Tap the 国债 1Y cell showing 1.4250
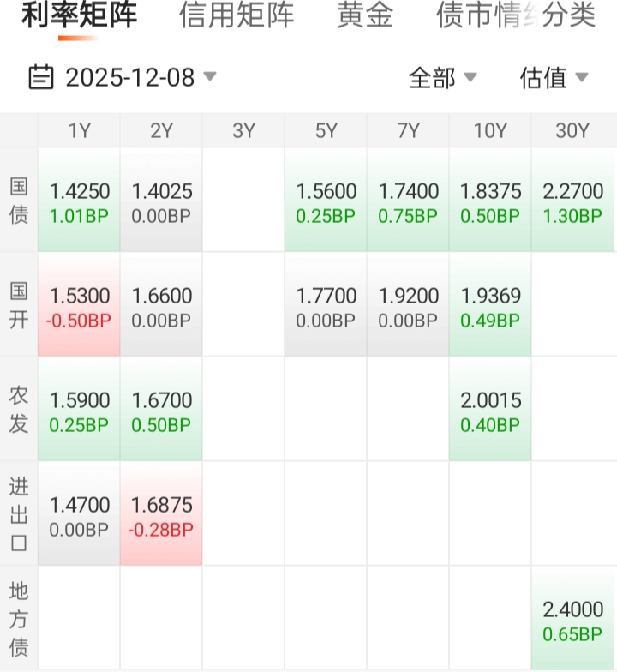 point(79,201)
